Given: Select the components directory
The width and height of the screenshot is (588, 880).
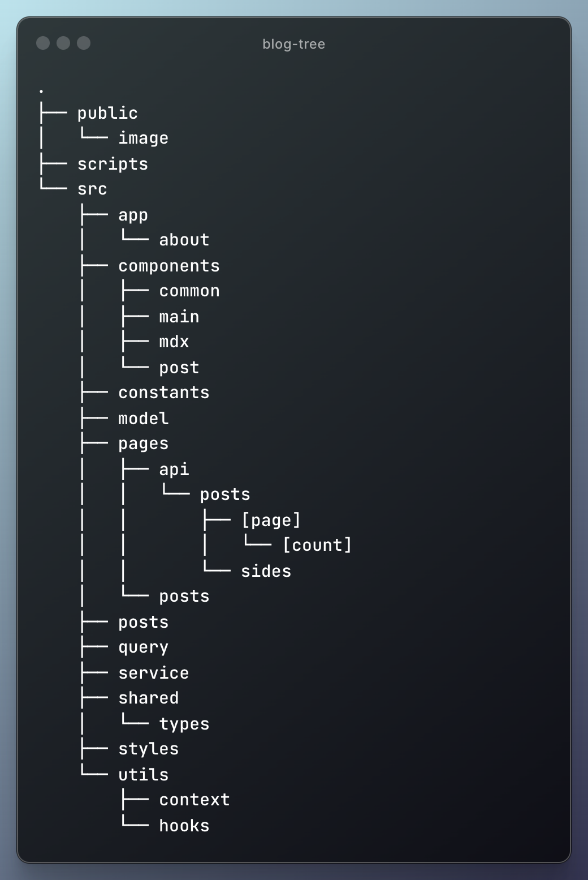Looking at the screenshot, I should pyautogui.click(x=169, y=266).
